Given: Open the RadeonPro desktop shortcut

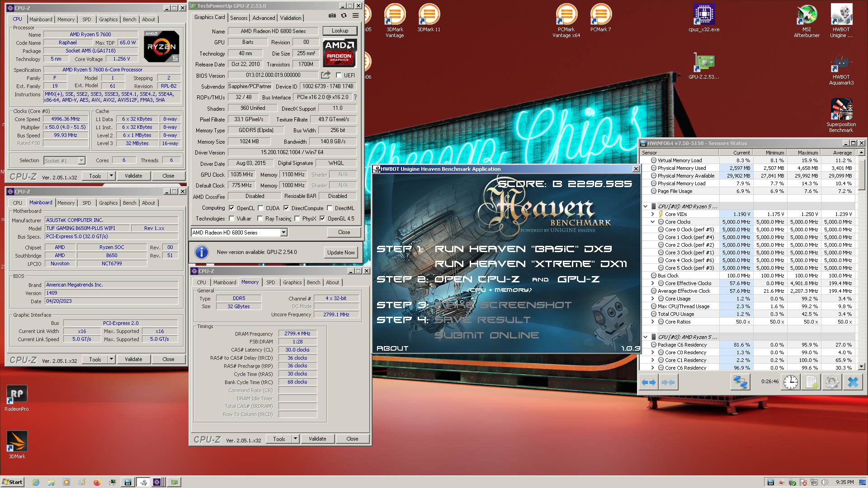Looking at the screenshot, I should point(17,398).
